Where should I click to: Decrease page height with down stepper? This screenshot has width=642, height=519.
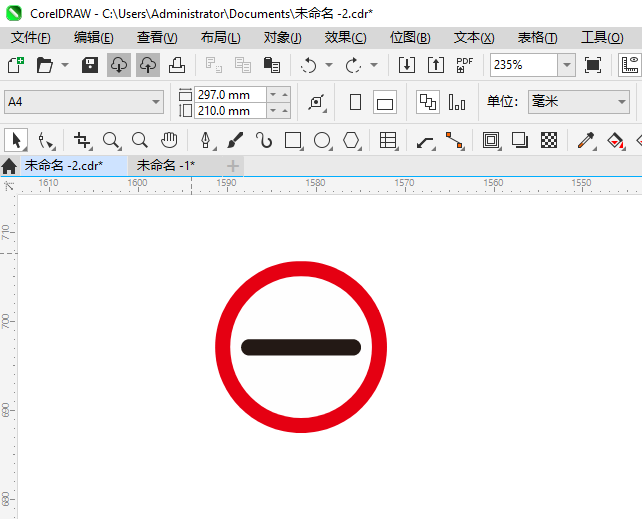[x=273, y=111]
